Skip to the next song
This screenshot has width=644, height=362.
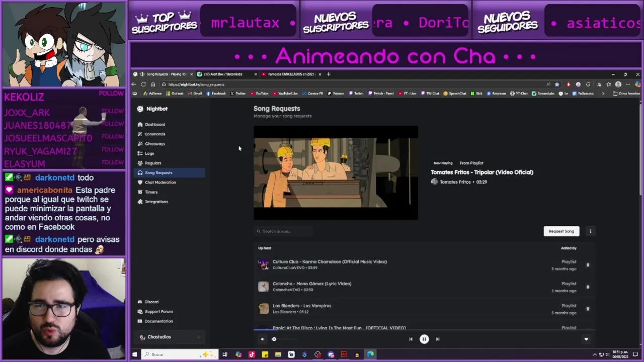click(x=438, y=339)
